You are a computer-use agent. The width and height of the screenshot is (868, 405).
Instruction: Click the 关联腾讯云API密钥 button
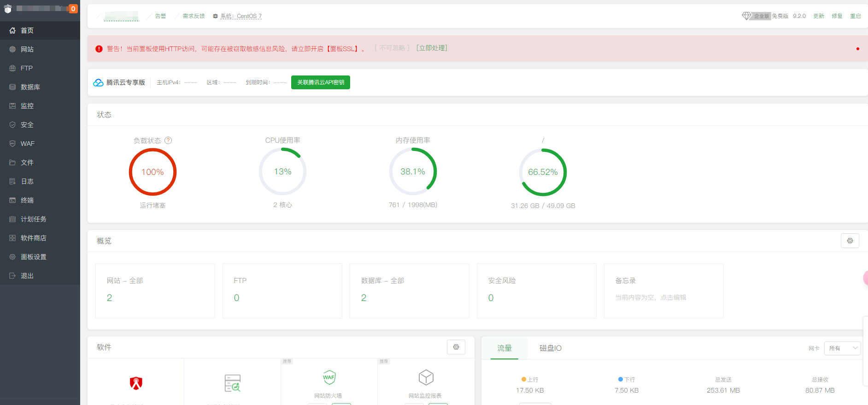point(321,82)
